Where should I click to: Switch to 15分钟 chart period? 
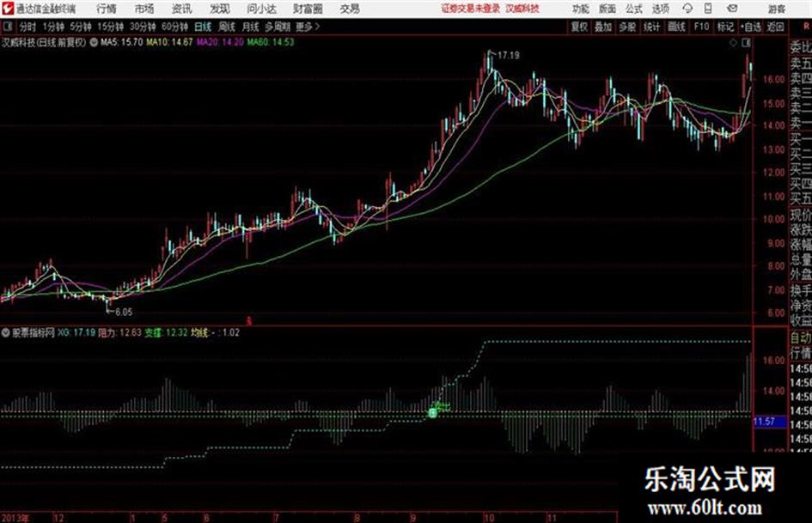pos(111,27)
